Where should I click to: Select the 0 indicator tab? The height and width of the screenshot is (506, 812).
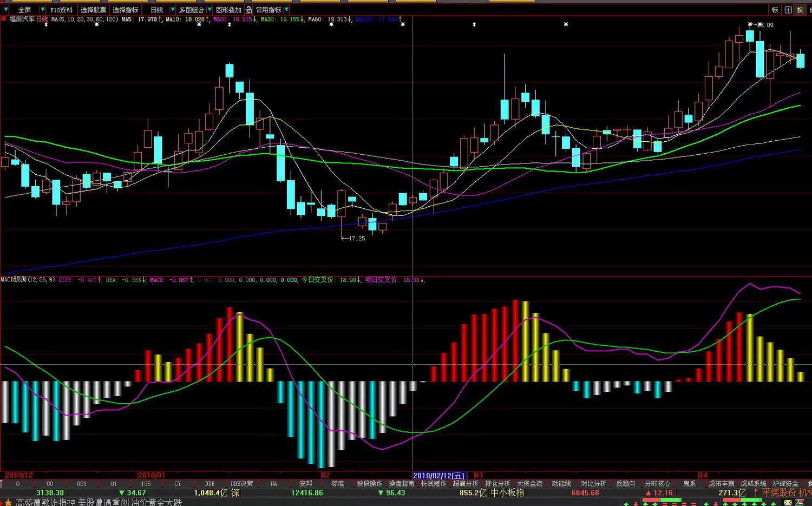pos(17,484)
